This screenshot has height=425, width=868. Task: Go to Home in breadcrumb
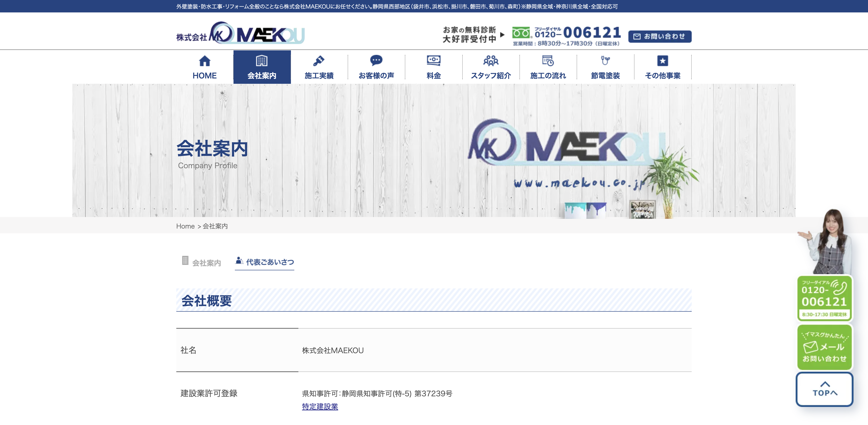(185, 226)
